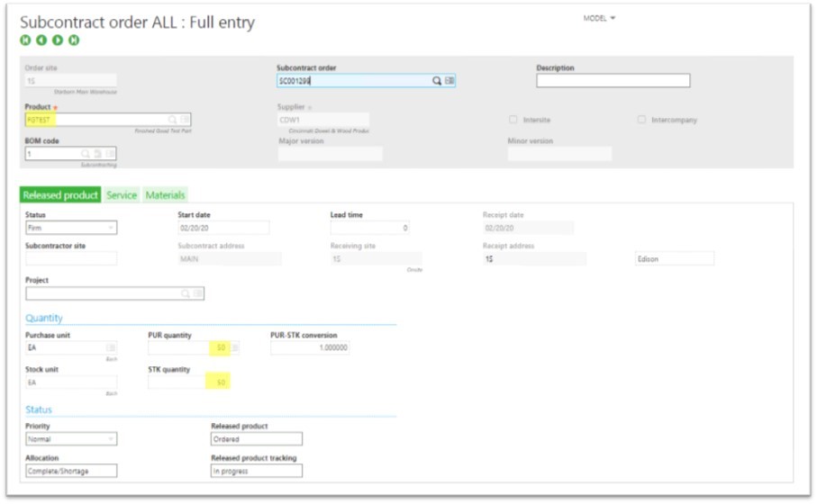The height and width of the screenshot is (504, 817).
Task: Click the Subcontract order search magnifier icon
Action: click(437, 81)
